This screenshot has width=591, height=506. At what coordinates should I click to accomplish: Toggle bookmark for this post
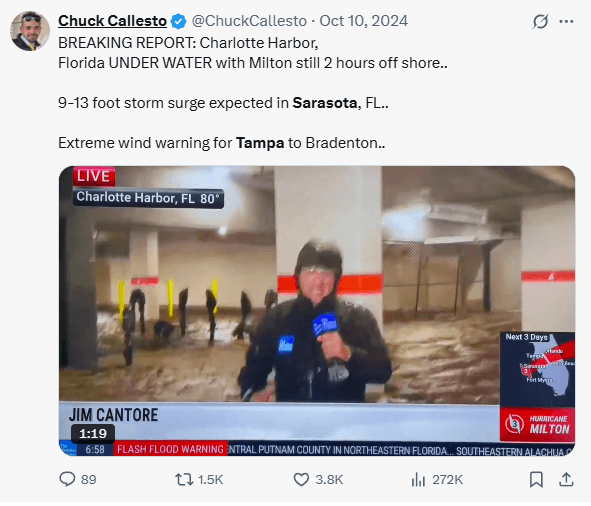(x=536, y=480)
